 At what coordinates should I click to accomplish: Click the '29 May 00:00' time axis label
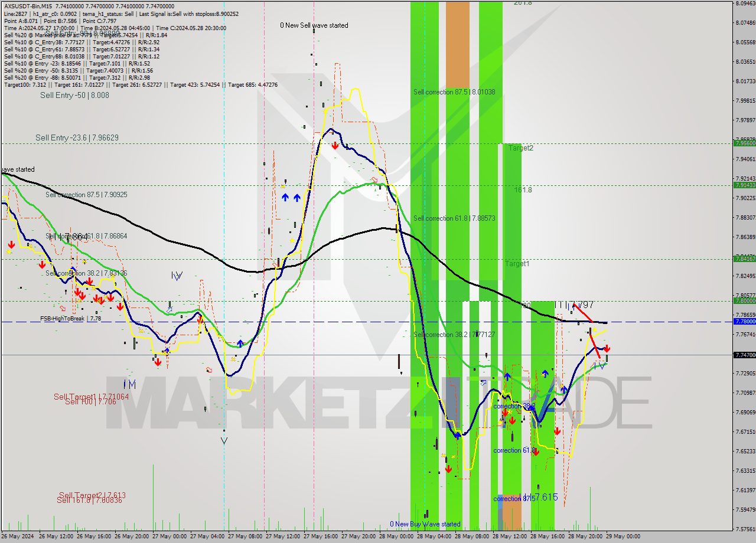(624, 537)
